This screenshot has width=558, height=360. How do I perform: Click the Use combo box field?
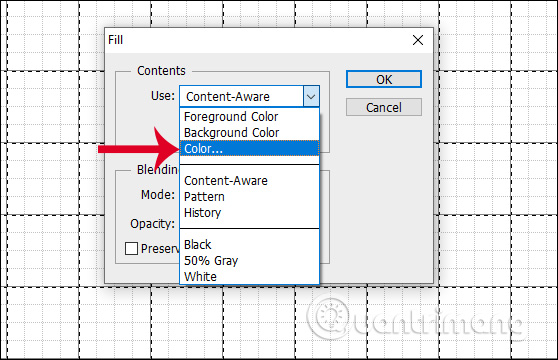point(249,96)
